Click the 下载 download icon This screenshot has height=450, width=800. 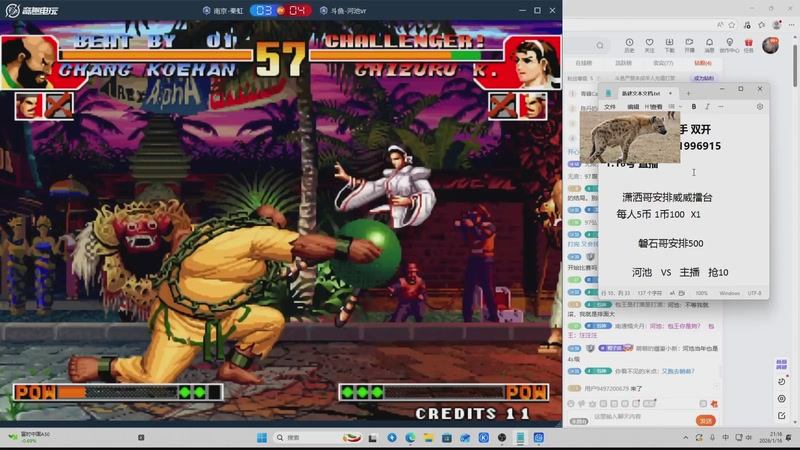click(x=669, y=45)
